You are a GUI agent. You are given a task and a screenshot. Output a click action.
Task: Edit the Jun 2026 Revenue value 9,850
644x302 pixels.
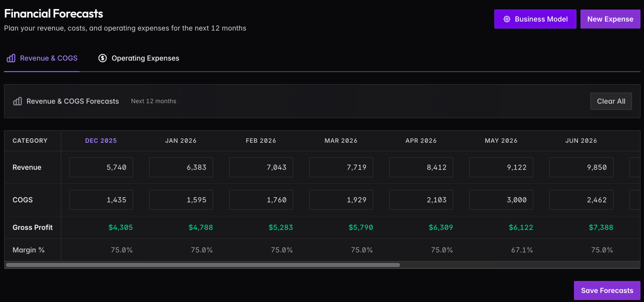click(581, 167)
